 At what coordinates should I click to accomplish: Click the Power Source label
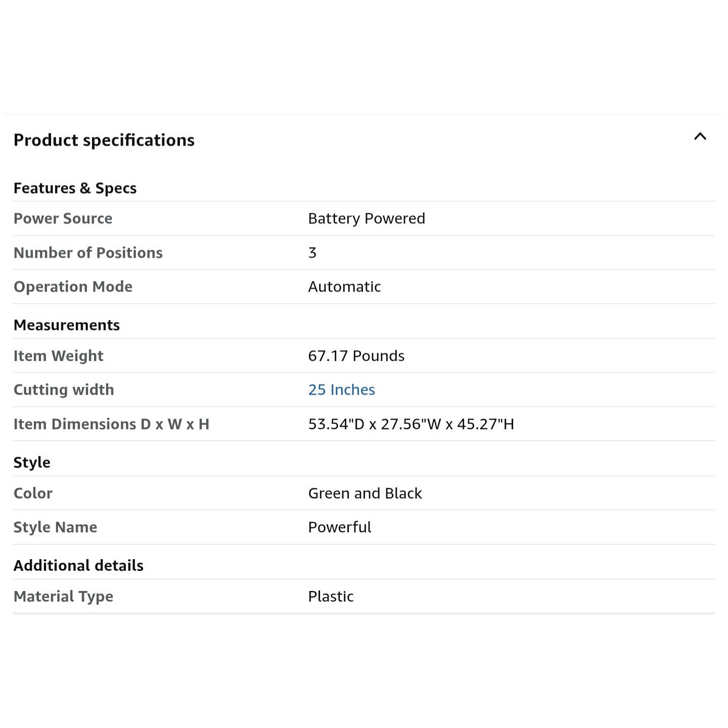tap(63, 218)
